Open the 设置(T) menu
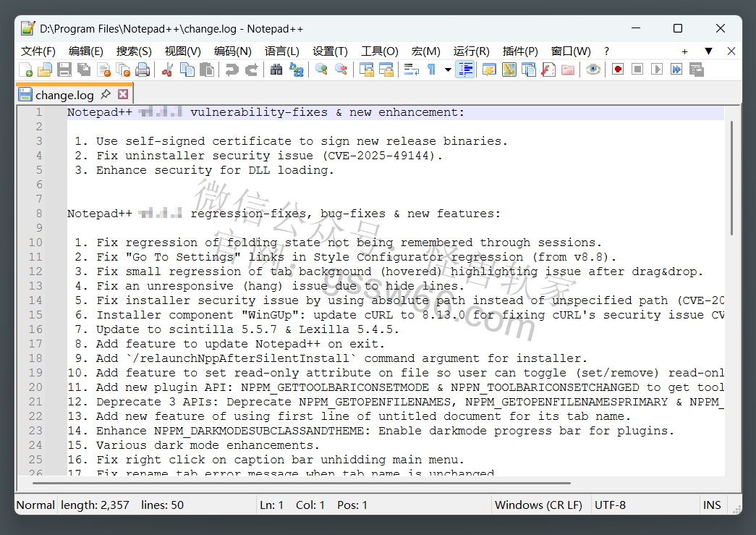 (x=331, y=51)
